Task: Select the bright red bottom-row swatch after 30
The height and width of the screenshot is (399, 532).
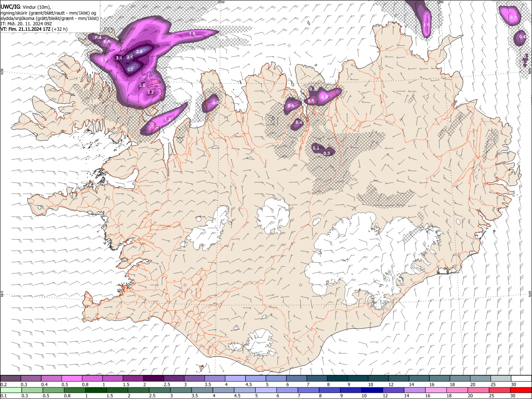Action: (520, 390)
